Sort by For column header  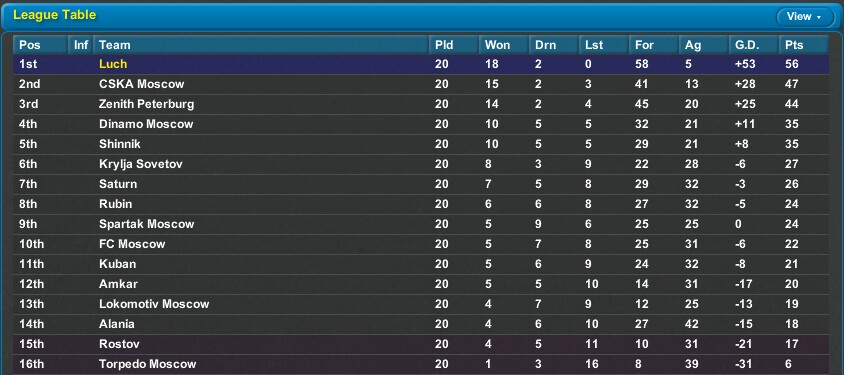tap(654, 45)
